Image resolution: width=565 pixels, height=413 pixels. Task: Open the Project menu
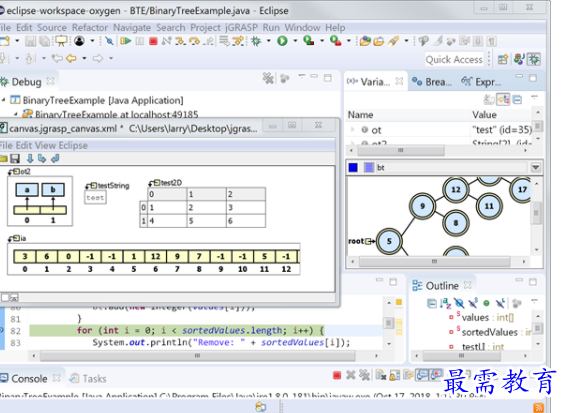pos(205,28)
